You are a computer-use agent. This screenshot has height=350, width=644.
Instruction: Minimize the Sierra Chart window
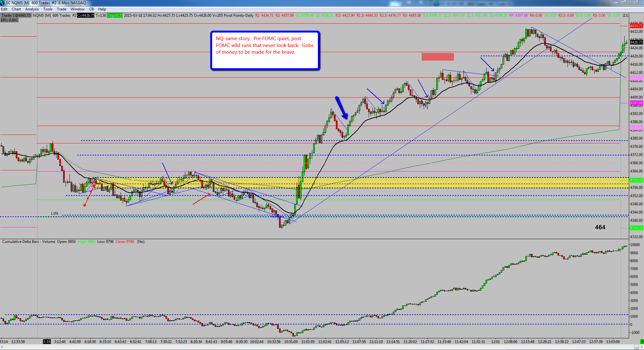pos(616,2)
